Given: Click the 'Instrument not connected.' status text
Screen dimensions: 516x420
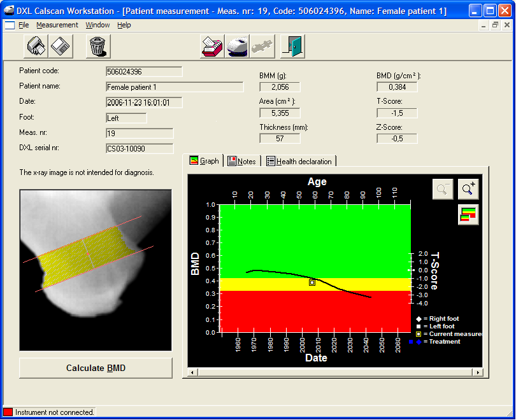Looking at the screenshot, I should pyautogui.click(x=55, y=412).
